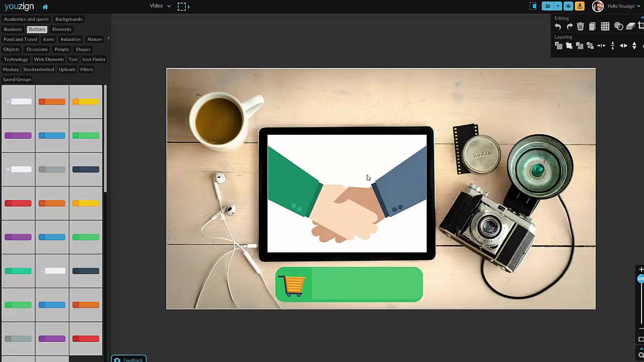Screen dimensions: 644x362
Task: Center the element vertically
Action: point(612,46)
